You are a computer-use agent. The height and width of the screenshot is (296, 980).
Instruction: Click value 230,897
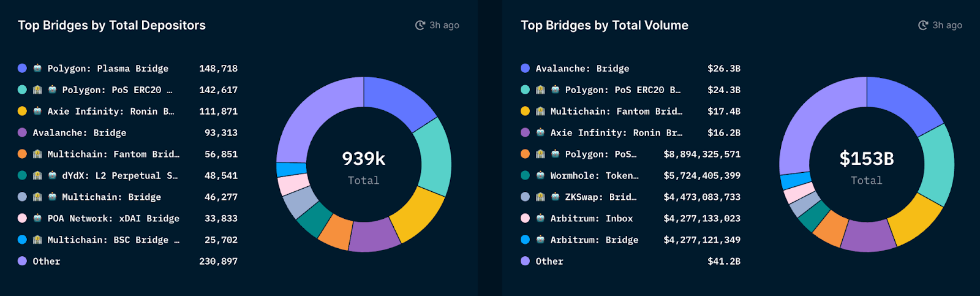(218, 261)
